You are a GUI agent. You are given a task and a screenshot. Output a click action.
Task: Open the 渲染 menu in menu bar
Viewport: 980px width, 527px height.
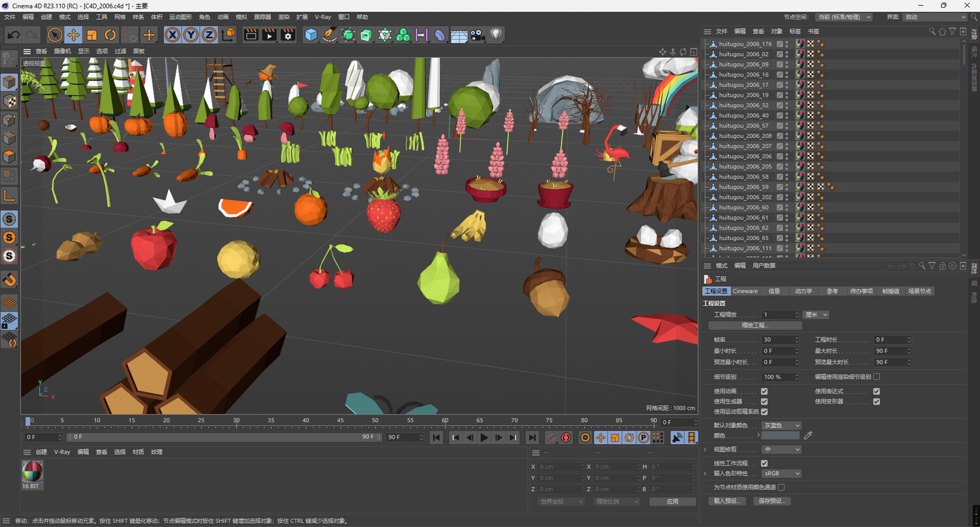284,17
